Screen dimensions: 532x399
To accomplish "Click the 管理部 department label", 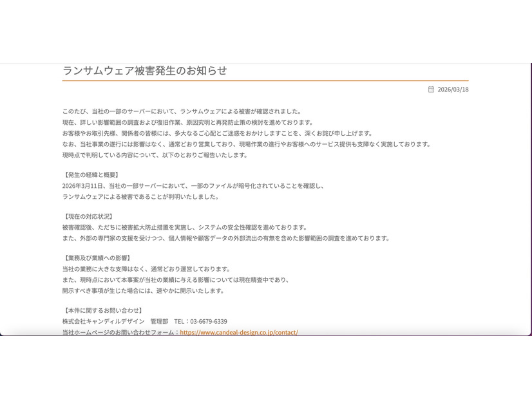I will click(157, 321).
